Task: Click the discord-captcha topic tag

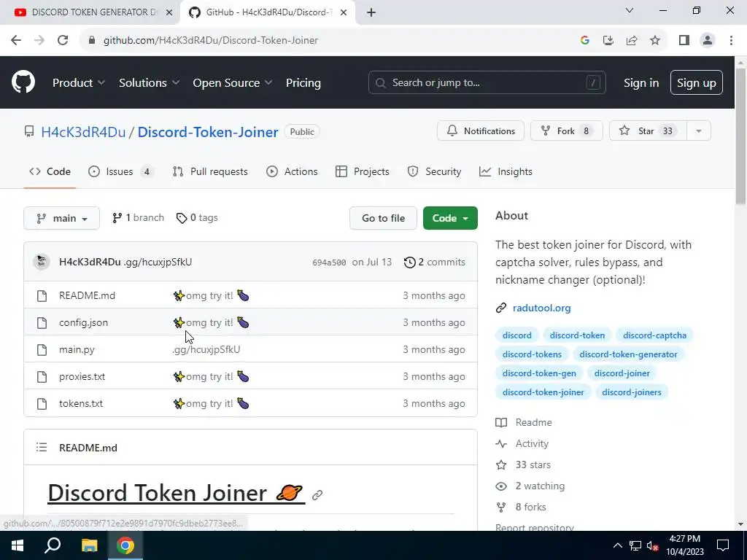Action: [x=654, y=335]
